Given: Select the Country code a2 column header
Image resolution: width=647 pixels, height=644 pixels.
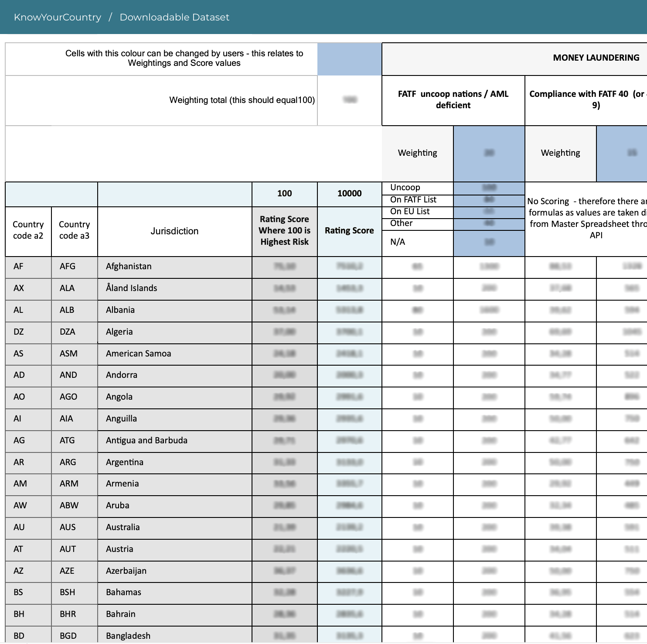Looking at the screenshot, I should [28, 231].
